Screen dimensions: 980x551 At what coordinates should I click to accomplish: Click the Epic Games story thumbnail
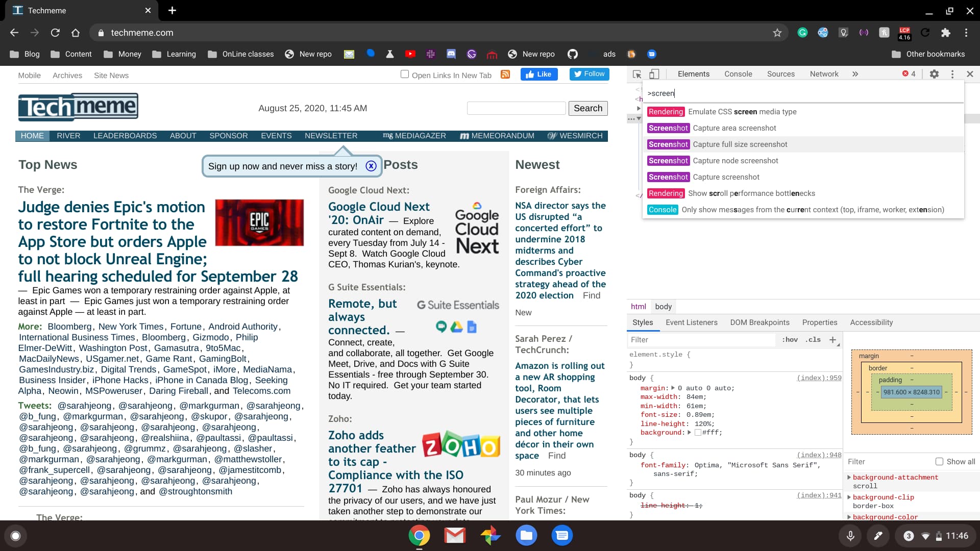point(259,222)
